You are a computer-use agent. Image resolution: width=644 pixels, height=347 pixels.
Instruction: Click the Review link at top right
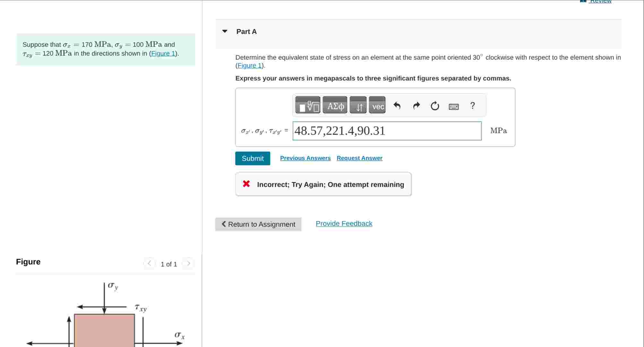(601, 2)
